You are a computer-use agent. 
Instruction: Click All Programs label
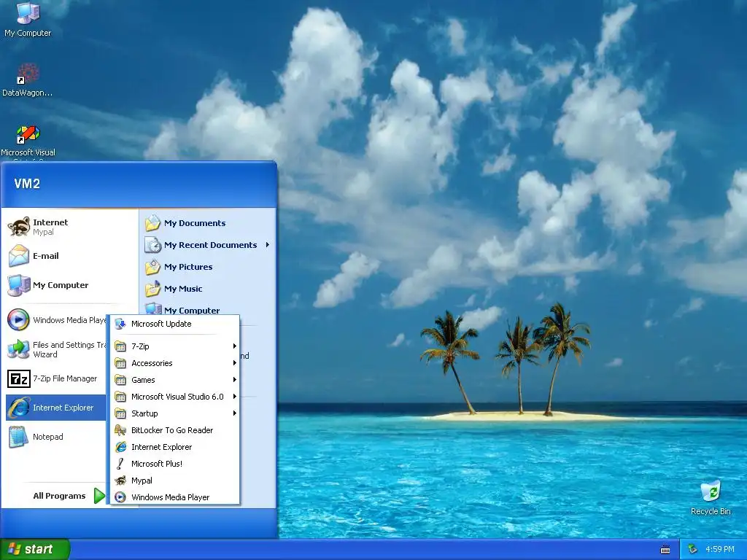coord(59,496)
